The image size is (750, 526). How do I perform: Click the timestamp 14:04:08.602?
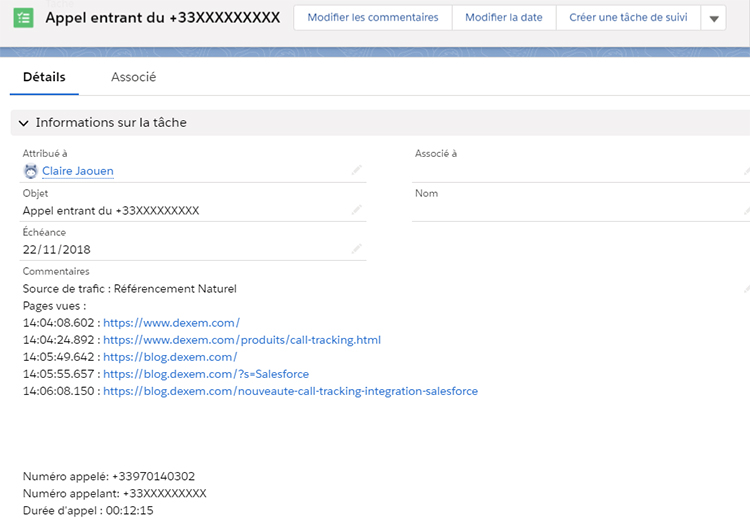pos(58,323)
